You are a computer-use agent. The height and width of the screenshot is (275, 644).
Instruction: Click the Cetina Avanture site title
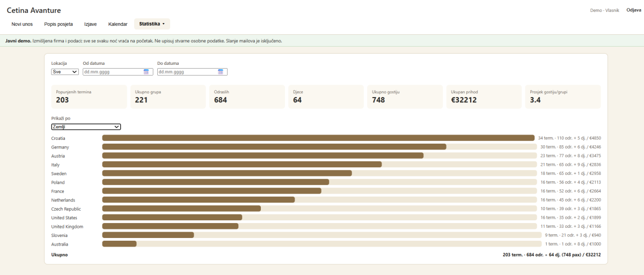[34, 10]
